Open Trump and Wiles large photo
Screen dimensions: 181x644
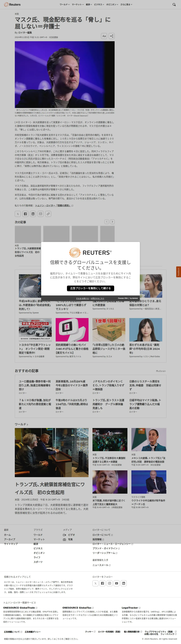pos(51,452)
